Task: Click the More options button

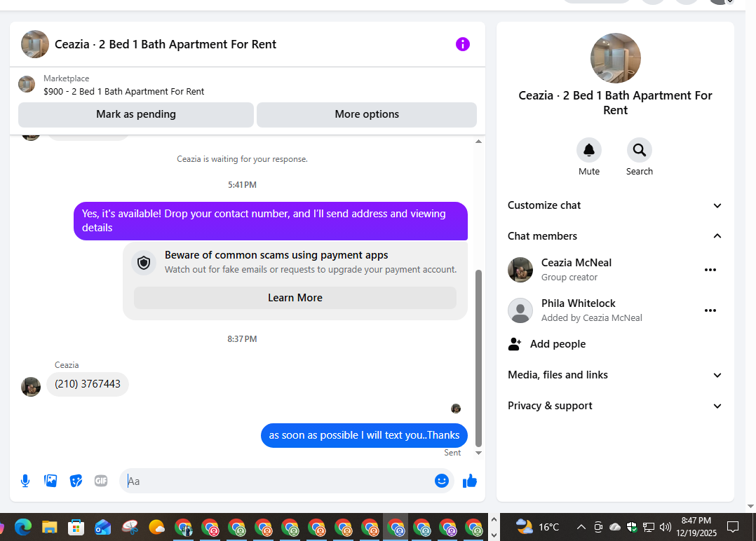Action: point(367,115)
